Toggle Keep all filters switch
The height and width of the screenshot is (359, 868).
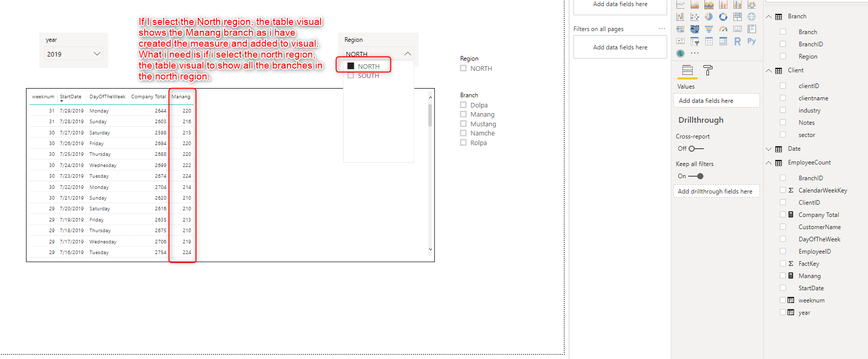click(x=696, y=176)
